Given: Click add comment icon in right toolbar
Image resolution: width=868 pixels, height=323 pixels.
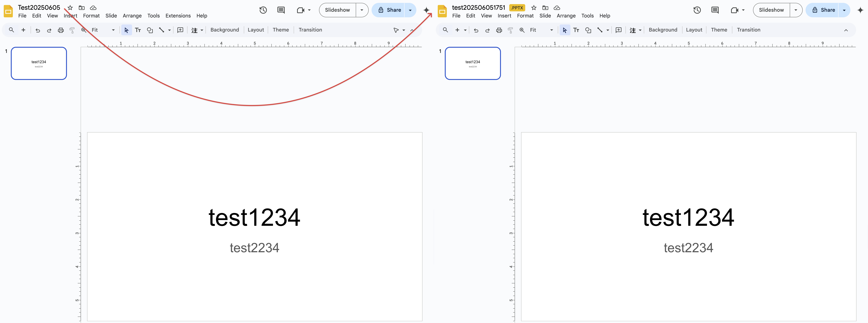Looking at the screenshot, I should [619, 30].
